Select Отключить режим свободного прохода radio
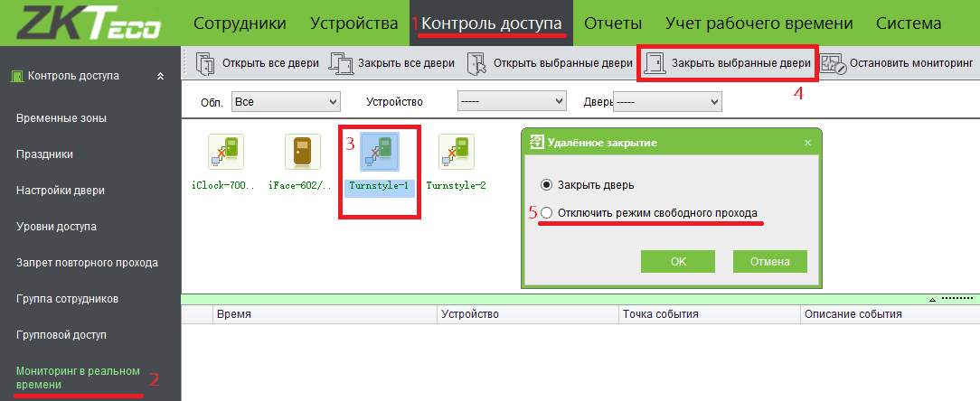Screen dimensions: 980x401 pyautogui.click(x=547, y=213)
